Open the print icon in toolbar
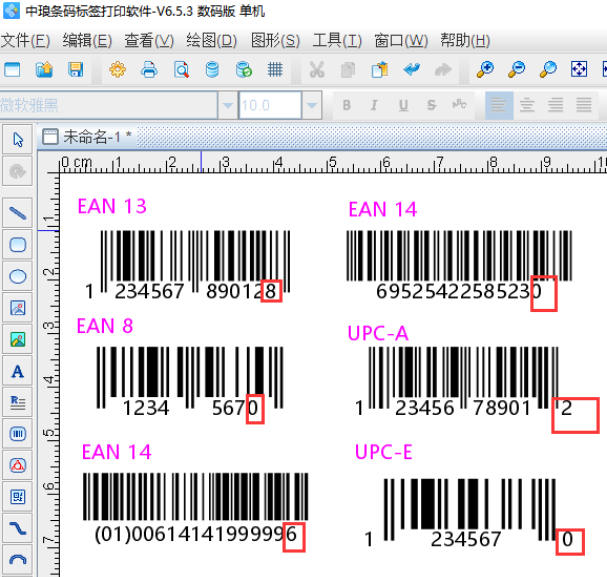 click(149, 70)
